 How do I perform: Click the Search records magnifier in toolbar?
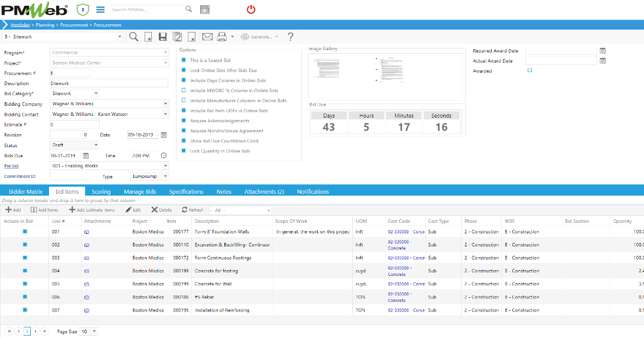pyautogui.click(x=134, y=37)
